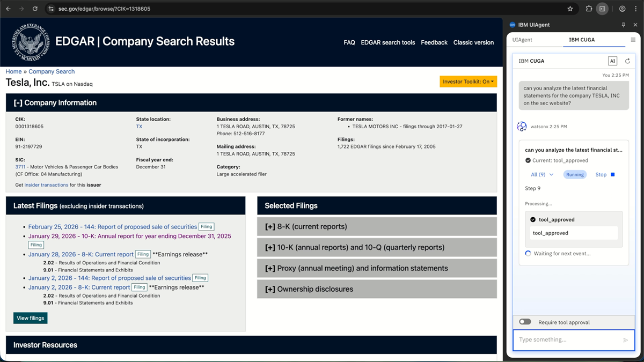644x362 pixels.
Task: Click the CIK number 0001318605
Action: [30, 127]
